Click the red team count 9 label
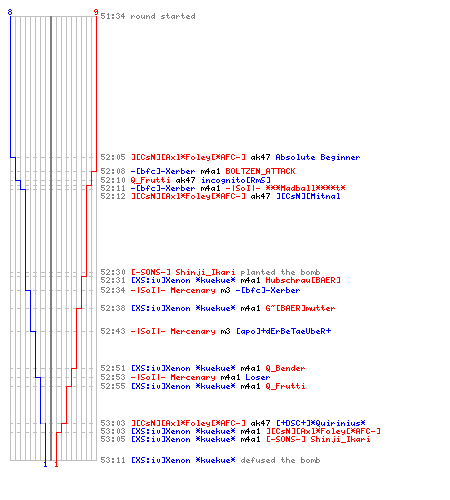The image size is (450, 500). (96, 12)
